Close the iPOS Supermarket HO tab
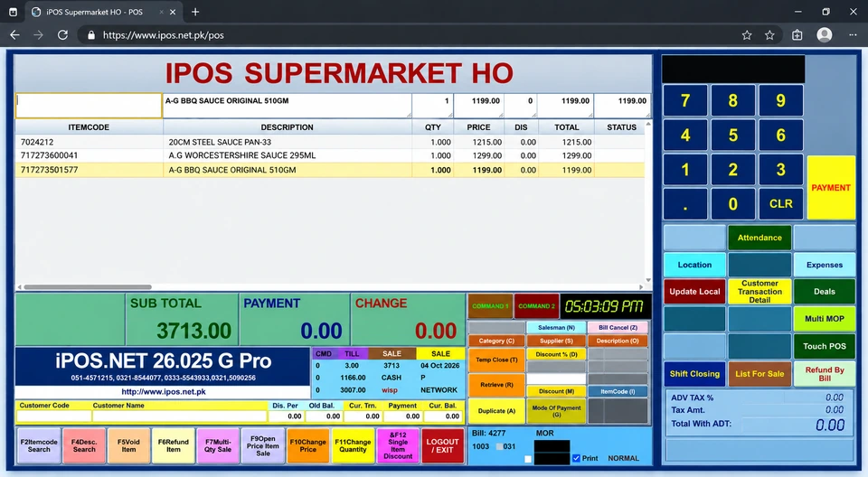 (x=173, y=12)
